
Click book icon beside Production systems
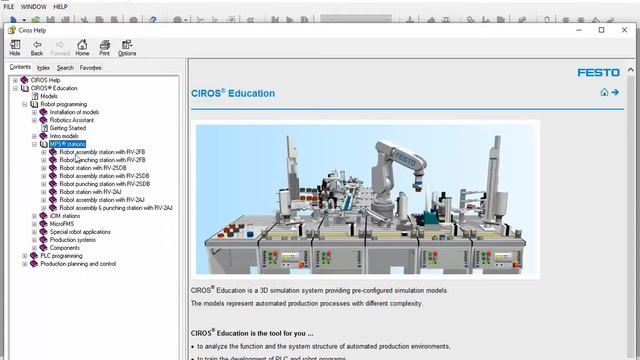(44, 240)
